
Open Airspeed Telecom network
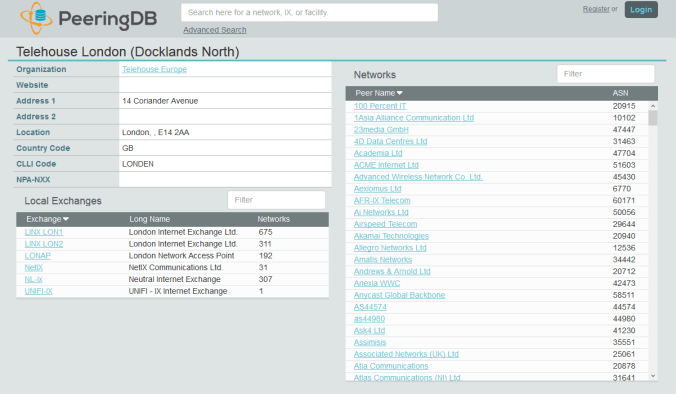pos(385,224)
